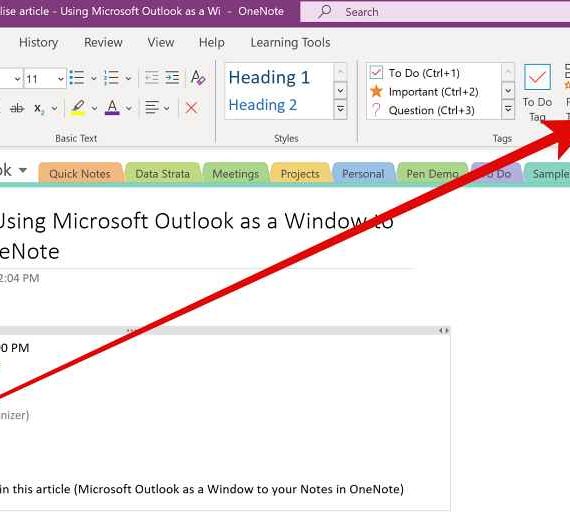The width and height of the screenshot is (570, 525).
Task: Click in the Search box
Action: (x=435, y=12)
